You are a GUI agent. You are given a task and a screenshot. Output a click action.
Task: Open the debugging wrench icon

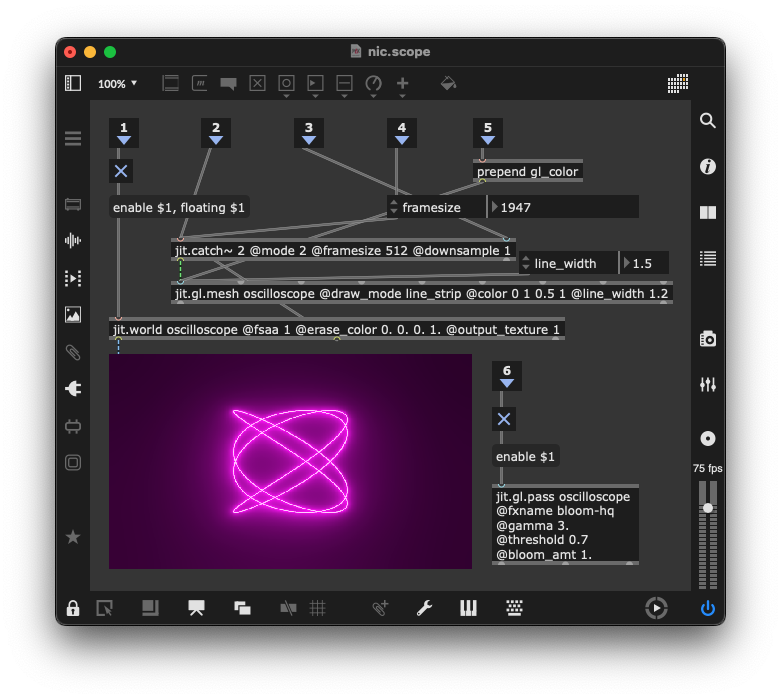(x=424, y=608)
